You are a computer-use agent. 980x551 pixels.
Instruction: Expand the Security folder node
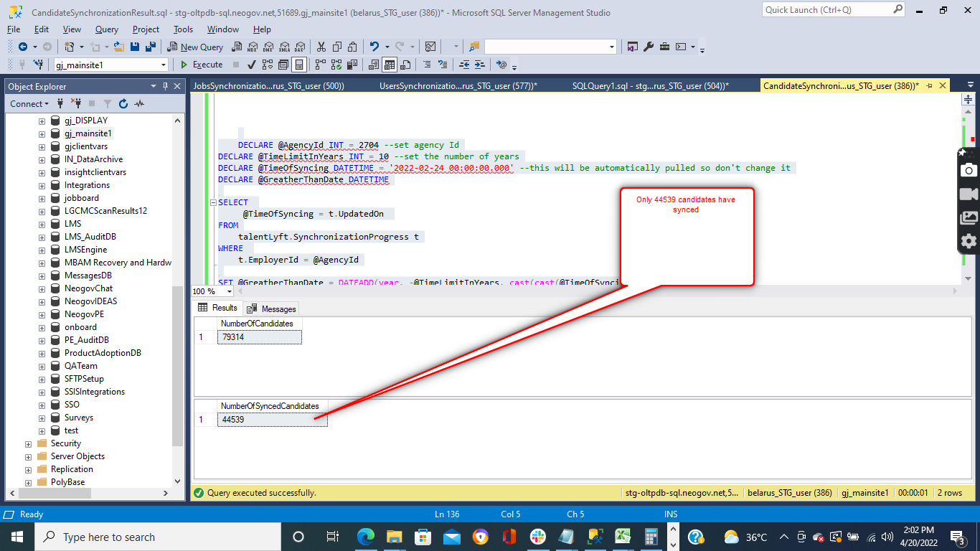point(29,443)
